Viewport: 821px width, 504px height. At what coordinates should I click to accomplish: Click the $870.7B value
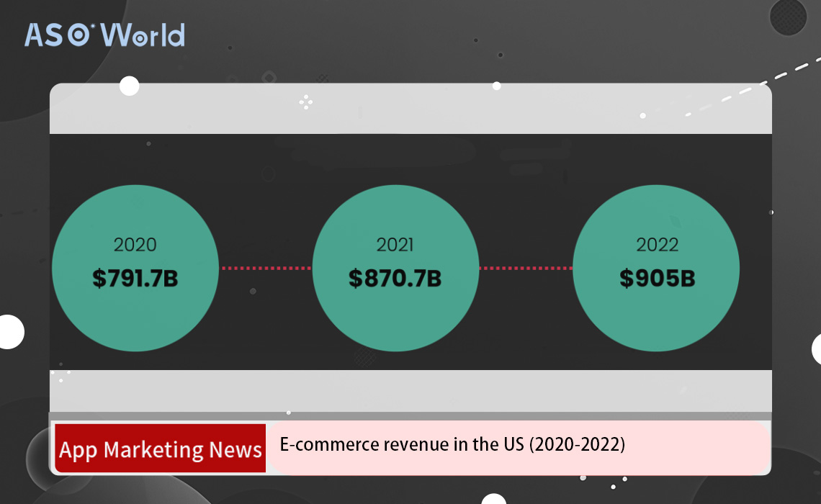point(395,279)
